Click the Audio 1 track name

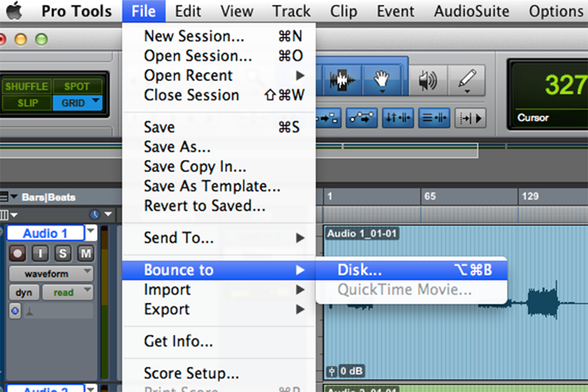tap(45, 233)
